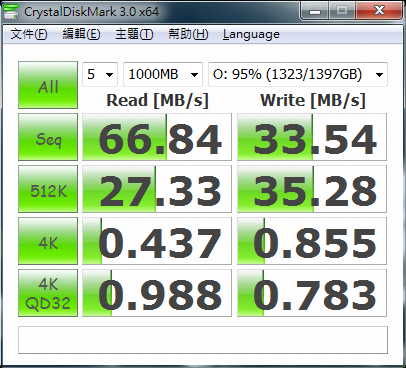Screen dimensions: 406x368
Task: Select the 512K read result 27.33
Action: tap(157, 189)
